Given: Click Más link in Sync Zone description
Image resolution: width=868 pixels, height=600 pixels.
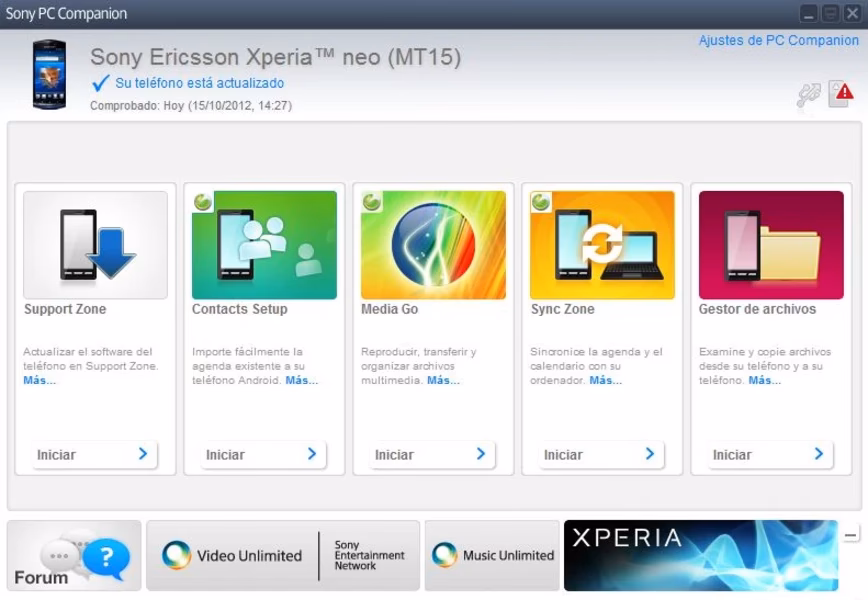Looking at the screenshot, I should [x=605, y=381].
